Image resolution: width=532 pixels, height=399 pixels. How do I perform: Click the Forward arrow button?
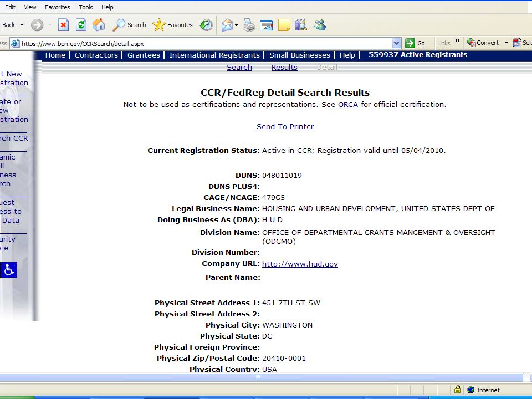pos(37,25)
